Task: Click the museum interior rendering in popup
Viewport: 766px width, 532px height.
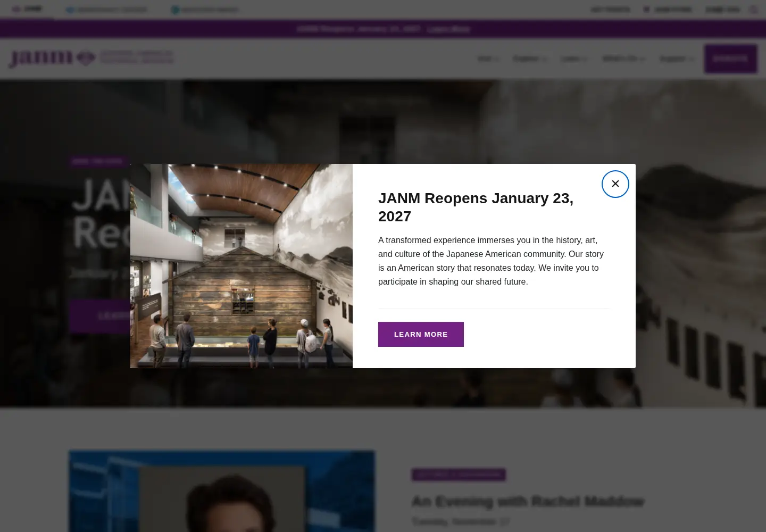Action: click(242, 266)
